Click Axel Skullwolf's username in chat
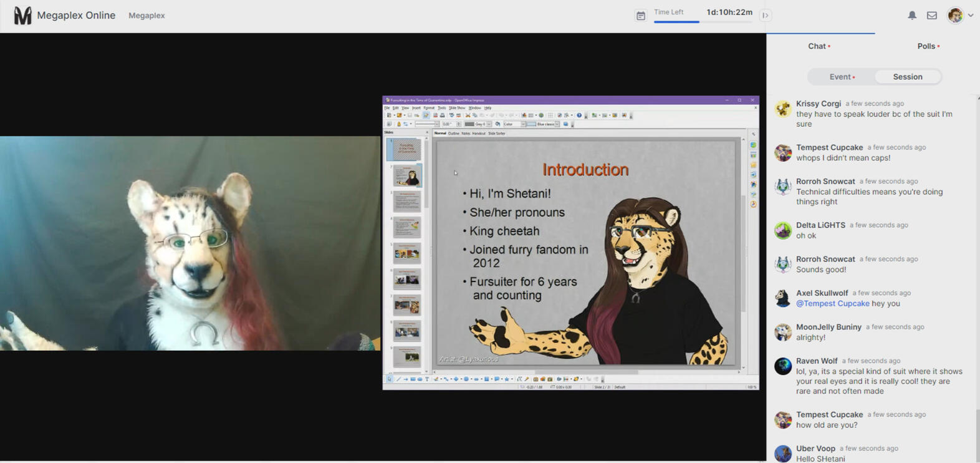This screenshot has width=980, height=463. point(822,293)
